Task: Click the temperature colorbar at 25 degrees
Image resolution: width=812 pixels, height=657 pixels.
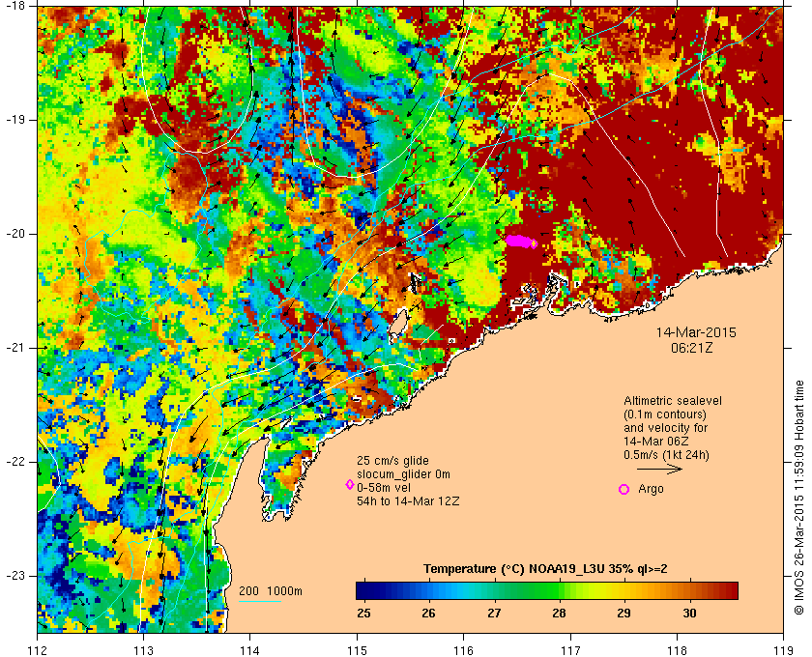Action: [364, 590]
